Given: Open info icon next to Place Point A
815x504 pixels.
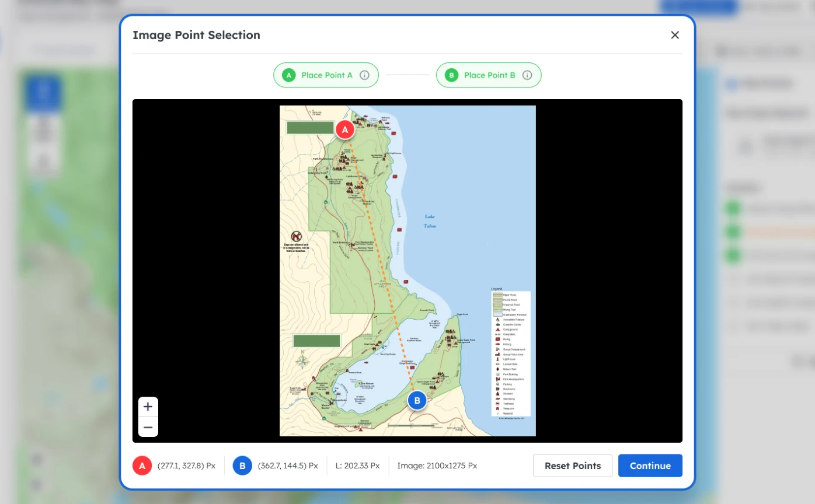Looking at the screenshot, I should [364, 75].
